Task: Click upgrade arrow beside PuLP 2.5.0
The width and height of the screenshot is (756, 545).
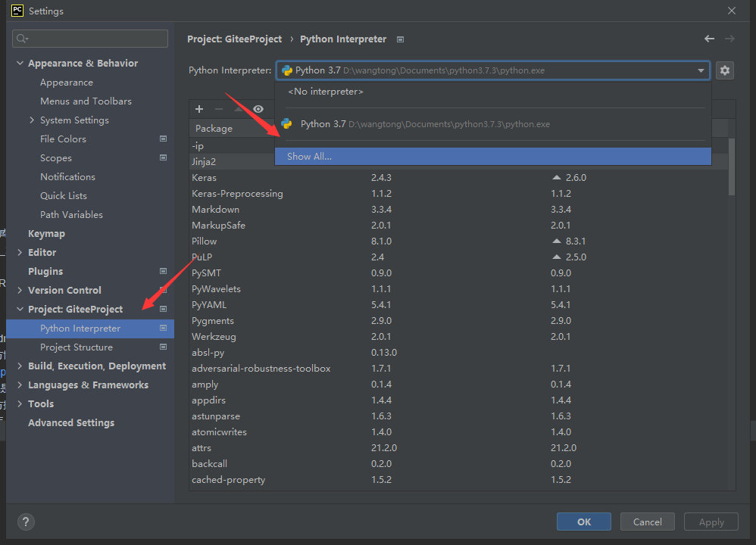Action: pyautogui.click(x=556, y=257)
